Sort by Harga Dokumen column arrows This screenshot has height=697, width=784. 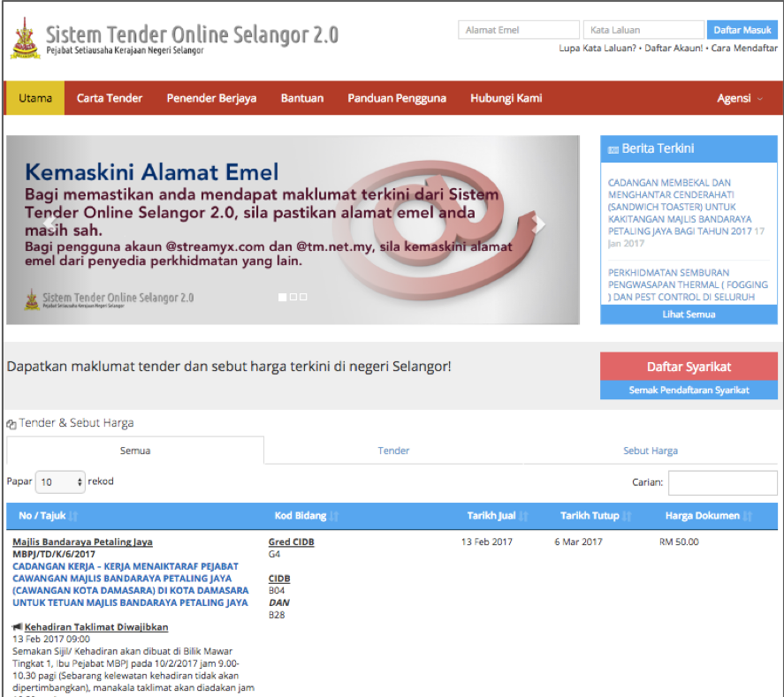(x=748, y=516)
